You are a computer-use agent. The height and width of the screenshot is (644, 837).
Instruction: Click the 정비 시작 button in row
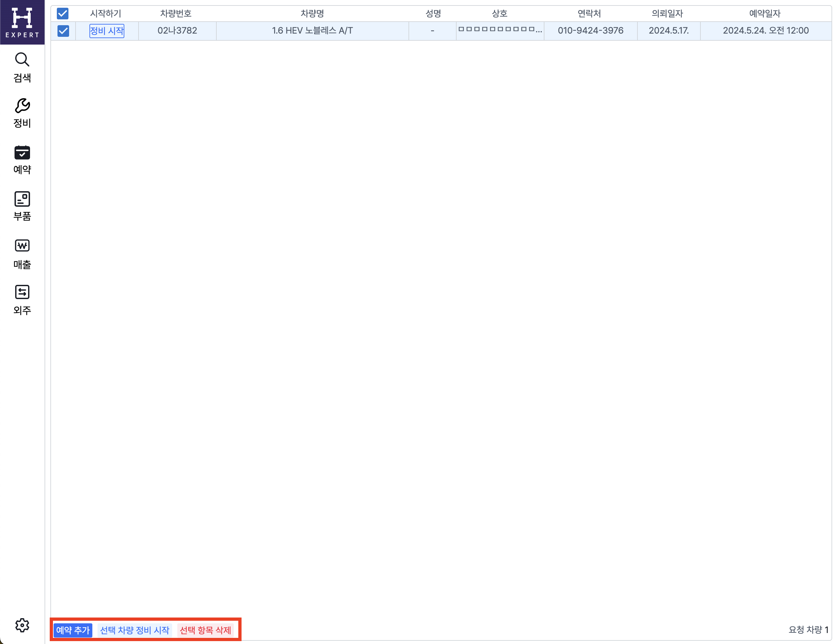(107, 31)
